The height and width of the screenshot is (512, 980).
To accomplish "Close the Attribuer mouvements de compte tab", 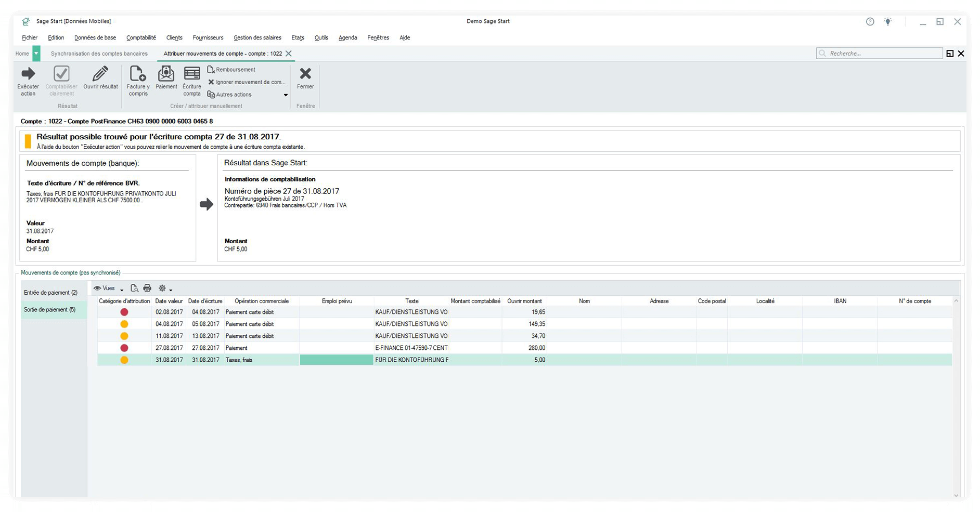I will coord(289,54).
